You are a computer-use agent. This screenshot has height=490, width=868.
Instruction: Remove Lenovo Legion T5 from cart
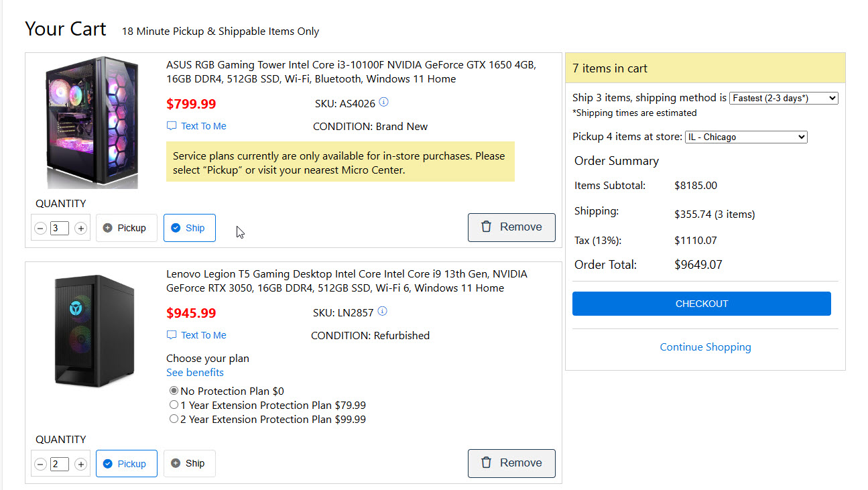[511, 463]
